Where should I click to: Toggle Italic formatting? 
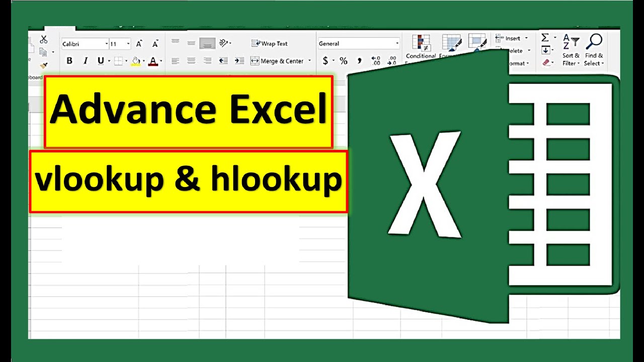point(85,61)
